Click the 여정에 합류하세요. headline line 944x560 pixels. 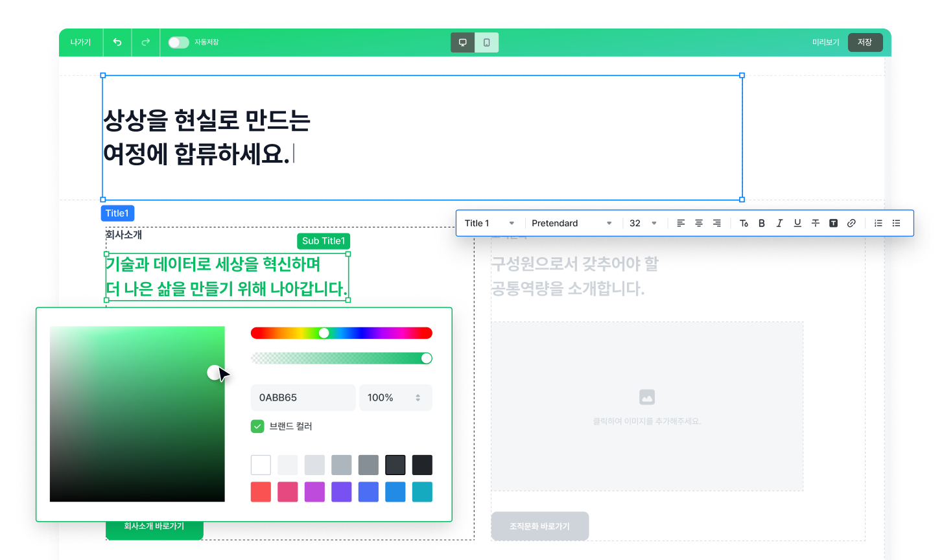coord(196,154)
